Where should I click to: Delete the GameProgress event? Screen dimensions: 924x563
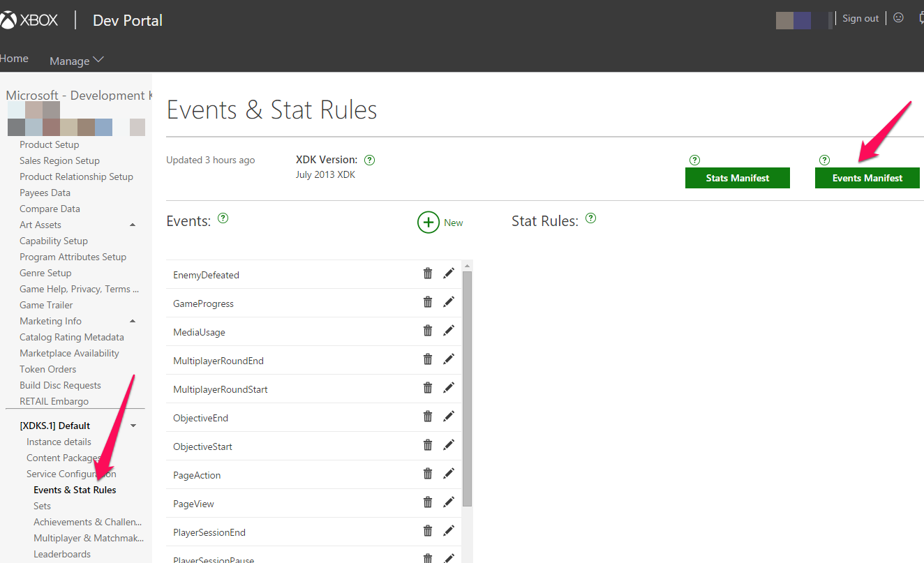pyautogui.click(x=428, y=302)
